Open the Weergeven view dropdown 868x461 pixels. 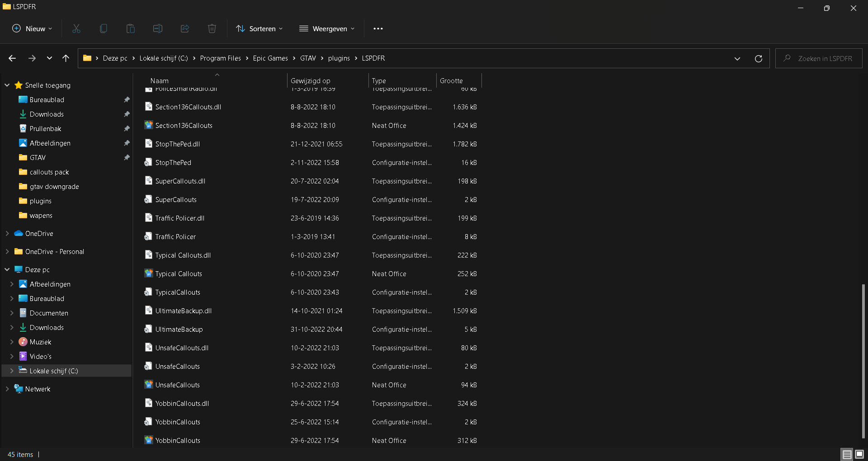(x=327, y=28)
